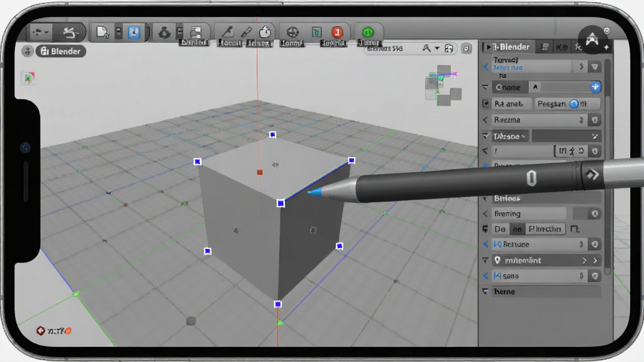Click the red circular toolbar icon

(x=337, y=32)
